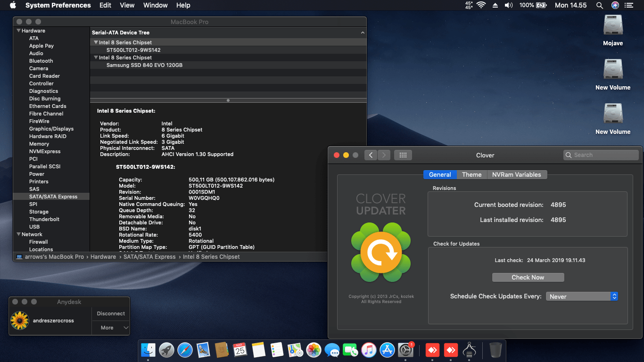
Task: Collapse the Network section in sidebar
Action: coord(18,234)
